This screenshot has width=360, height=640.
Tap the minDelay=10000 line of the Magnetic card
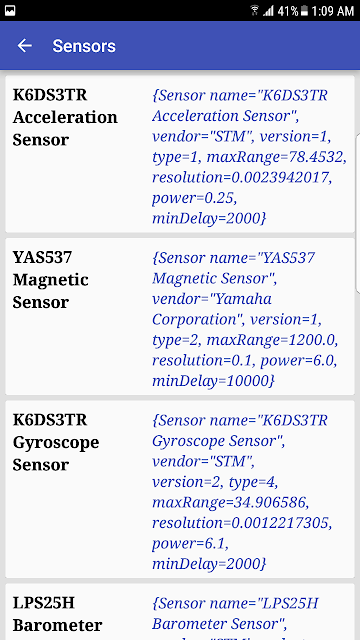click(213, 381)
